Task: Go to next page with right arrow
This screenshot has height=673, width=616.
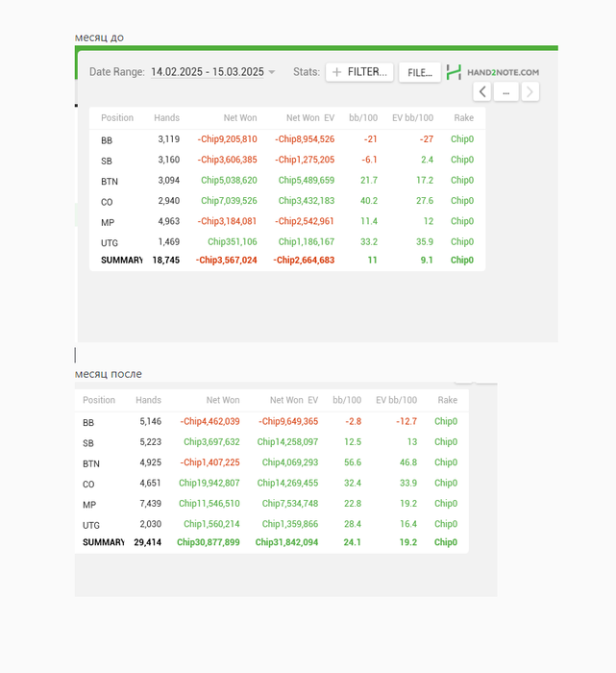Action: (x=530, y=91)
